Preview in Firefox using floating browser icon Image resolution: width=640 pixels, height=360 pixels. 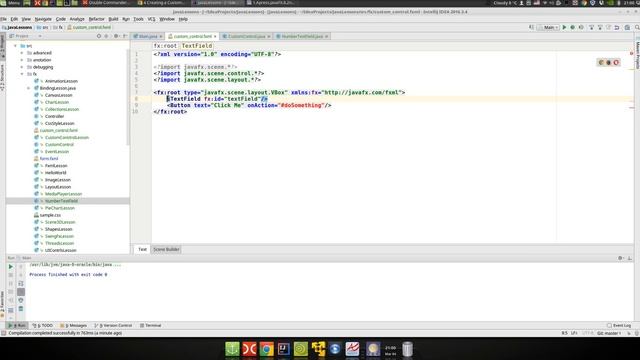(609, 62)
